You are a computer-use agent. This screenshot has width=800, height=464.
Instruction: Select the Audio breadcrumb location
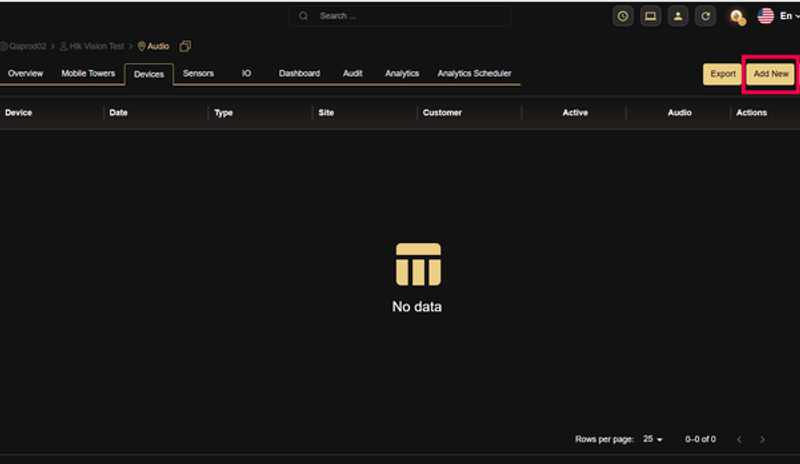(x=154, y=46)
